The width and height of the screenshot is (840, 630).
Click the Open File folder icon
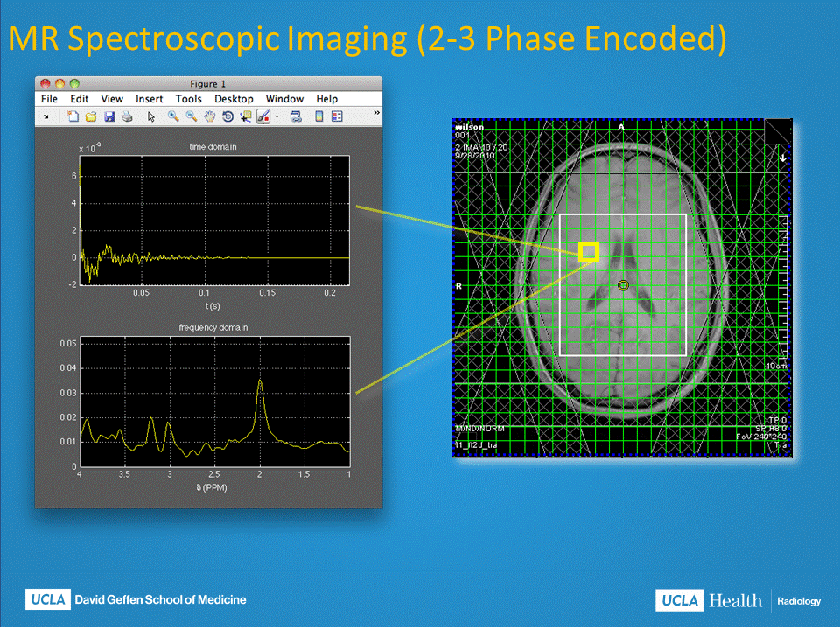tap(90, 116)
